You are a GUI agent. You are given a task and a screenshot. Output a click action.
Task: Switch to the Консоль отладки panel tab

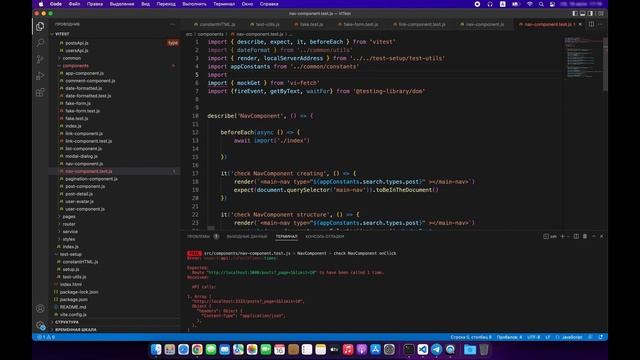pyautogui.click(x=324, y=236)
